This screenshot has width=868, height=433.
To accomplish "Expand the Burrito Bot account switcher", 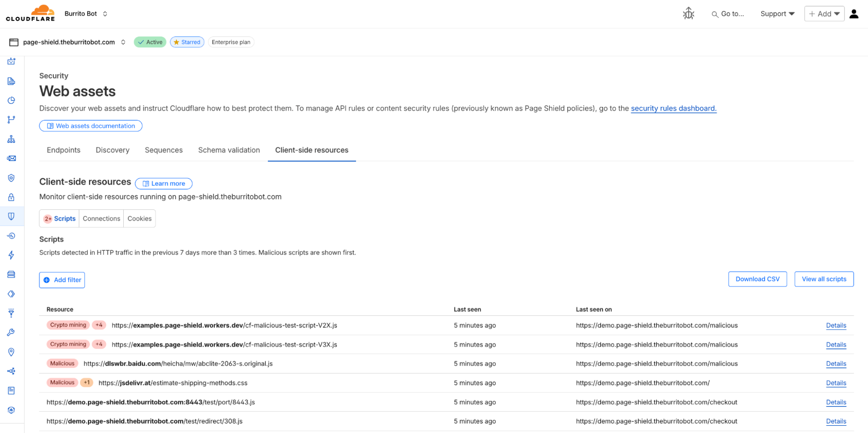I will click(x=86, y=14).
